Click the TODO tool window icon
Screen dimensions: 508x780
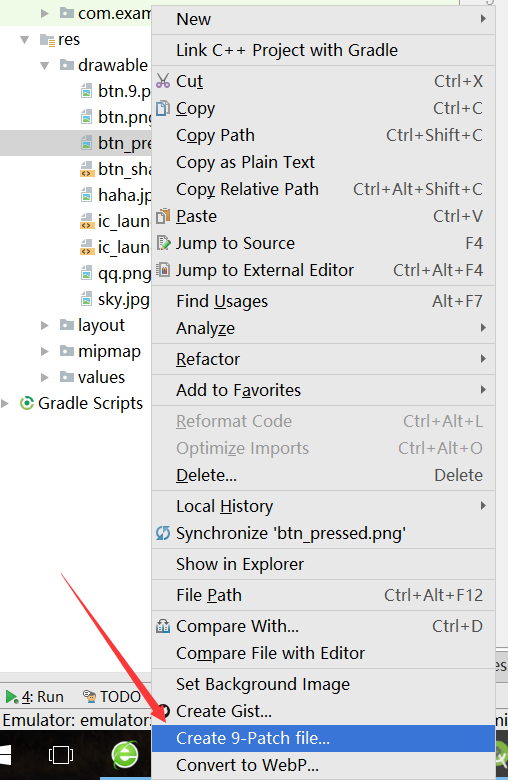[90, 696]
